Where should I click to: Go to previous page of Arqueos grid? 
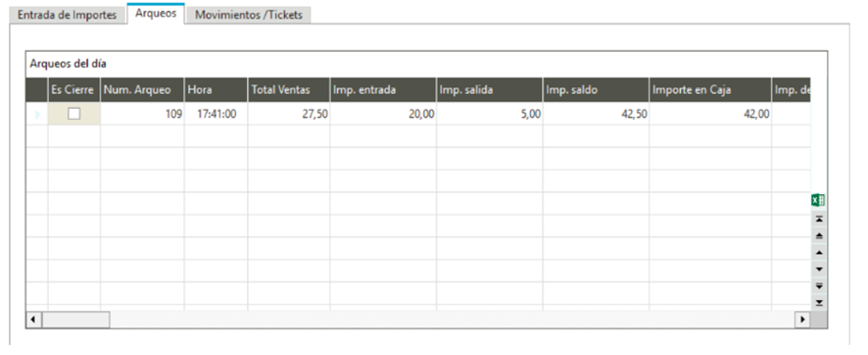(x=819, y=236)
